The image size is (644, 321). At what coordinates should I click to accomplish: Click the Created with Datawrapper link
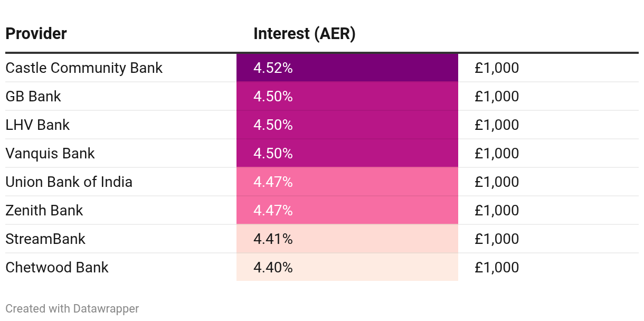(x=72, y=309)
